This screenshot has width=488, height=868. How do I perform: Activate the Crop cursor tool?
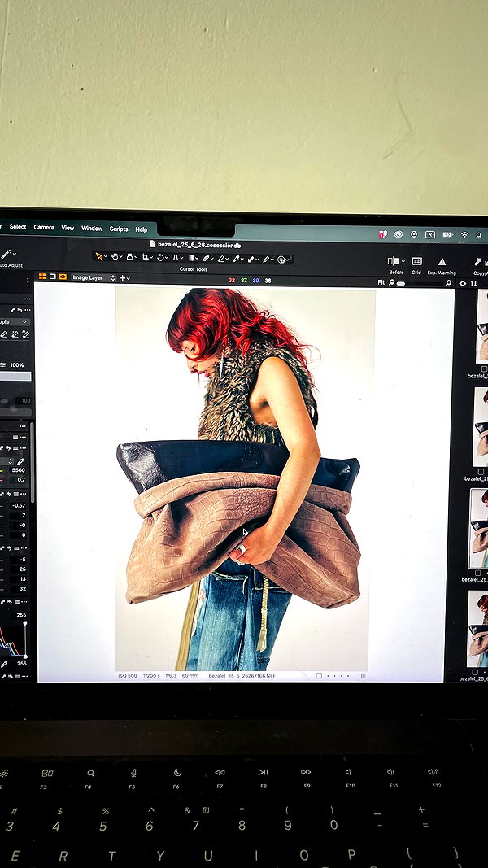(x=145, y=257)
